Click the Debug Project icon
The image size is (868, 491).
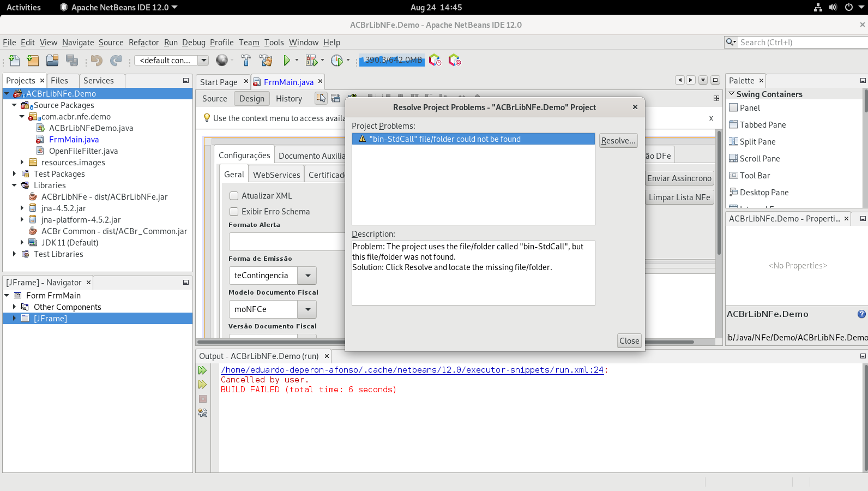click(311, 61)
